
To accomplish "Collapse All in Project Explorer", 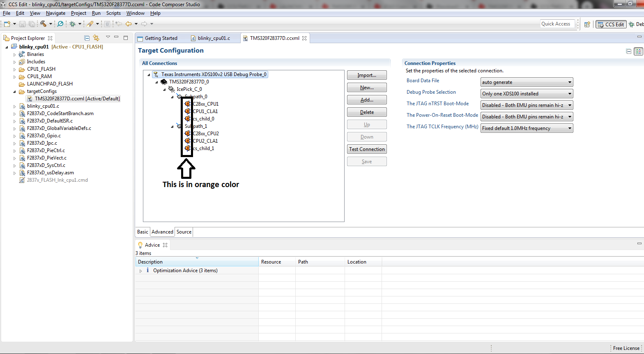I will tap(87, 38).
